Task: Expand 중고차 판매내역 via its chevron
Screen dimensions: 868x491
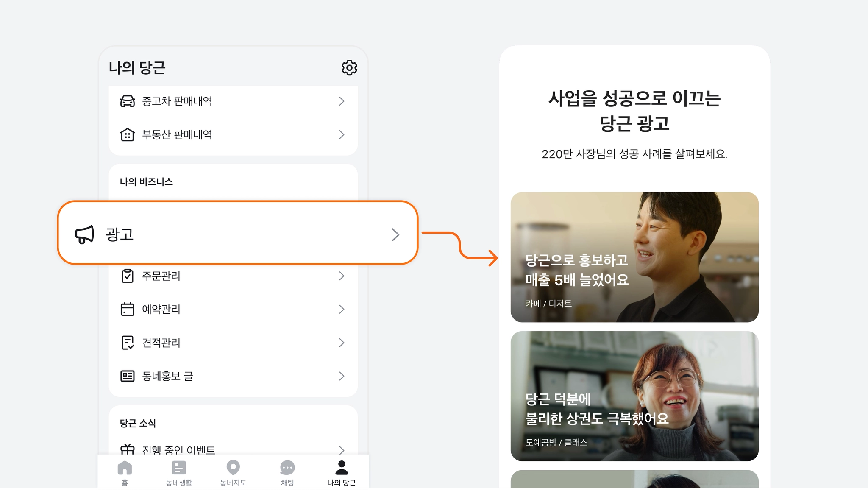Action: coord(342,101)
